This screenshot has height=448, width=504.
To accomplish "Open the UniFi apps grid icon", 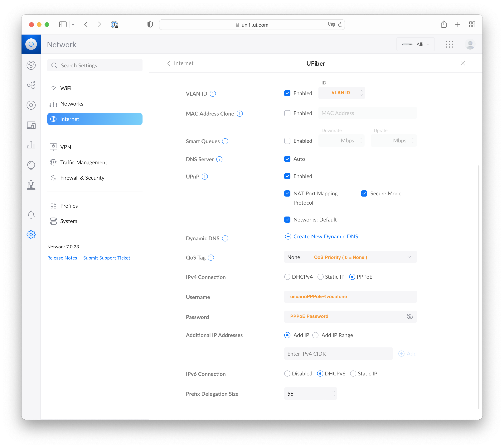I will pos(449,44).
